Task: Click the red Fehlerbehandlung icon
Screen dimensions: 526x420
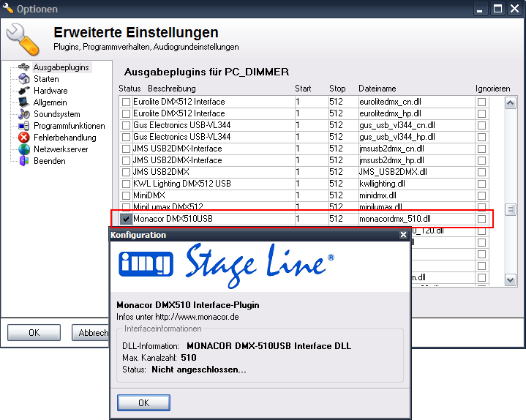Action: click(23, 138)
